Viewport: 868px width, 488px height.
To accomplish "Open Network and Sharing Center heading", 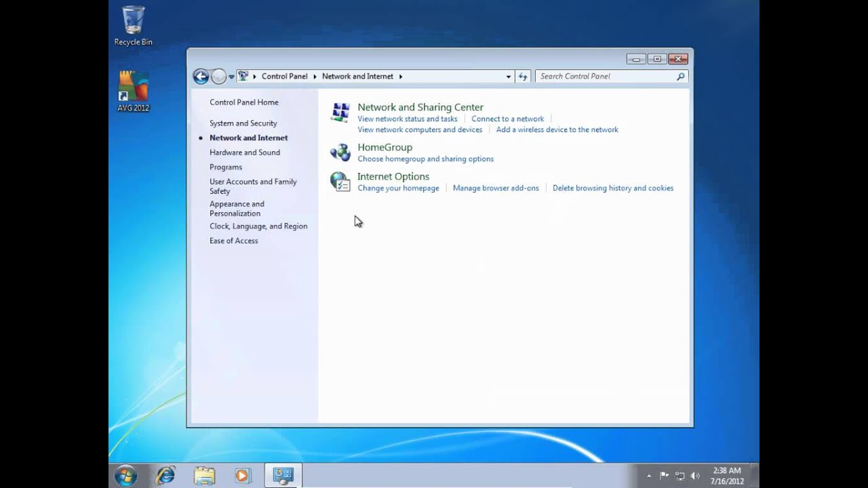I will pyautogui.click(x=420, y=107).
